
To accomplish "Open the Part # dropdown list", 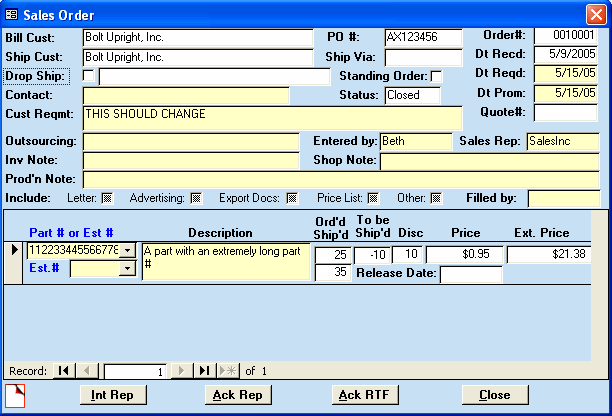I will click(x=126, y=250).
